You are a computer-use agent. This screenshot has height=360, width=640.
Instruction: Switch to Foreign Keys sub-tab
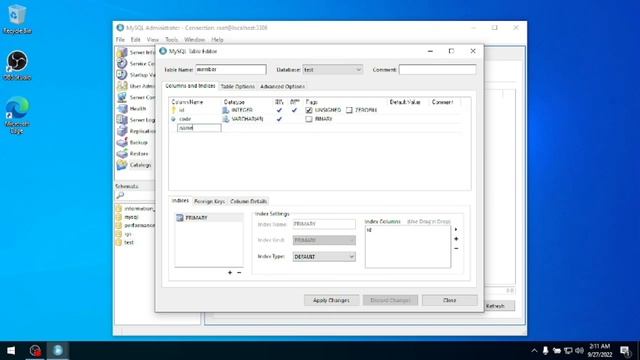[x=210, y=201]
